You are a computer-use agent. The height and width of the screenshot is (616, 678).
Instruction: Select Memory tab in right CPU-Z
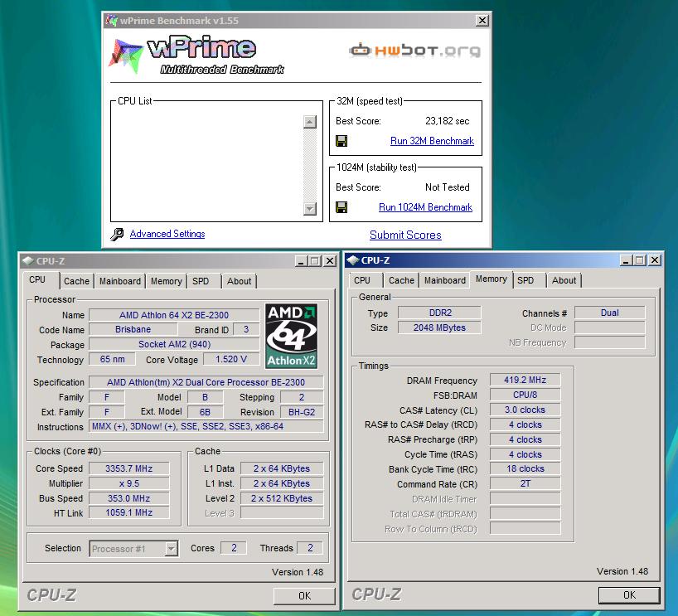[492, 279]
